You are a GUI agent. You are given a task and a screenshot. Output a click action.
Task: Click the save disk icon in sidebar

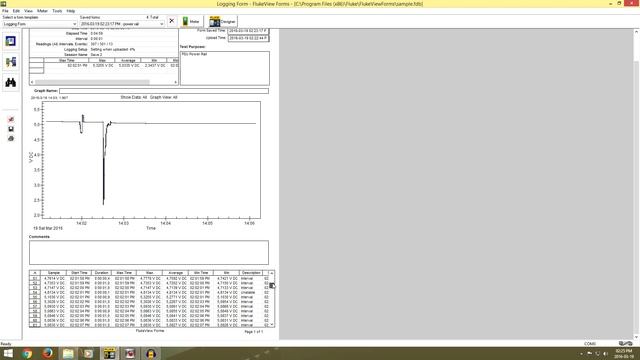click(x=11, y=129)
